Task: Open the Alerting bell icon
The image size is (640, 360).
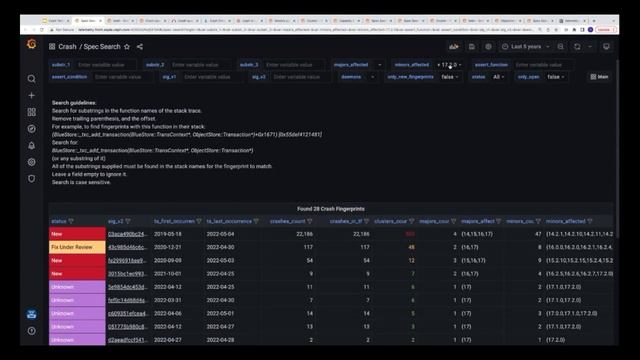Action: coord(31,145)
